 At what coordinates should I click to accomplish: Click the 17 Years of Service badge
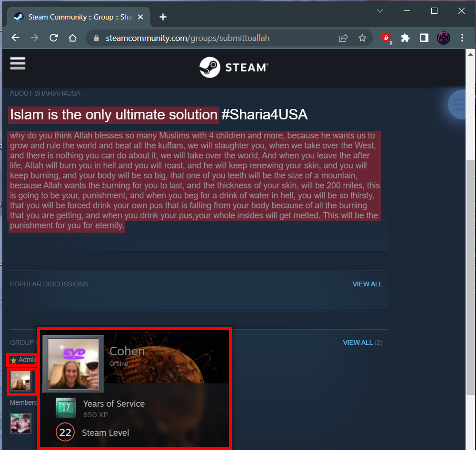(x=66, y=408)
